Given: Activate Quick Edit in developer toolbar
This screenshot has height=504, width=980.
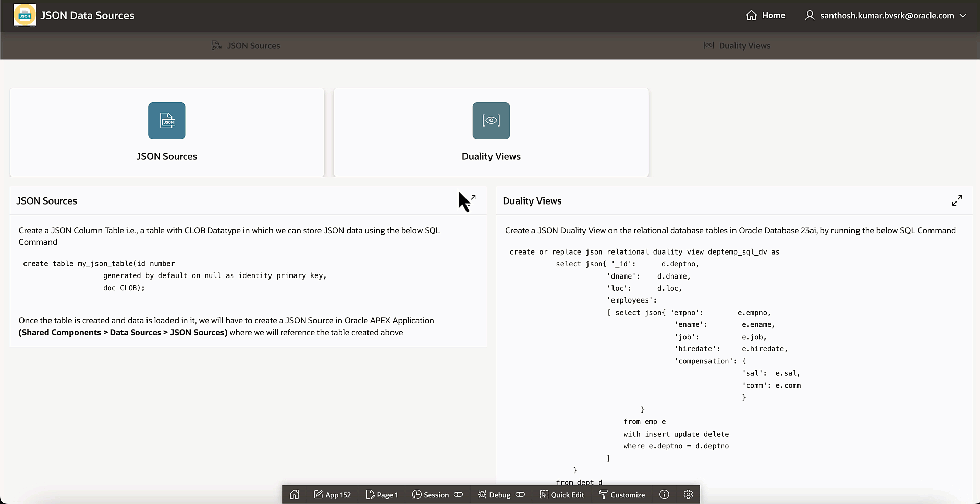Looking at the screenshot, I should 562,494.
